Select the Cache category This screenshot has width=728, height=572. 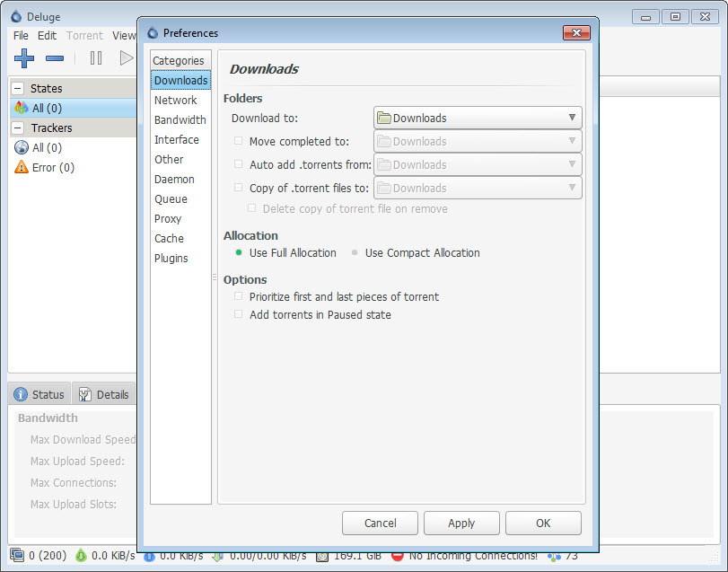pos(180,239)
